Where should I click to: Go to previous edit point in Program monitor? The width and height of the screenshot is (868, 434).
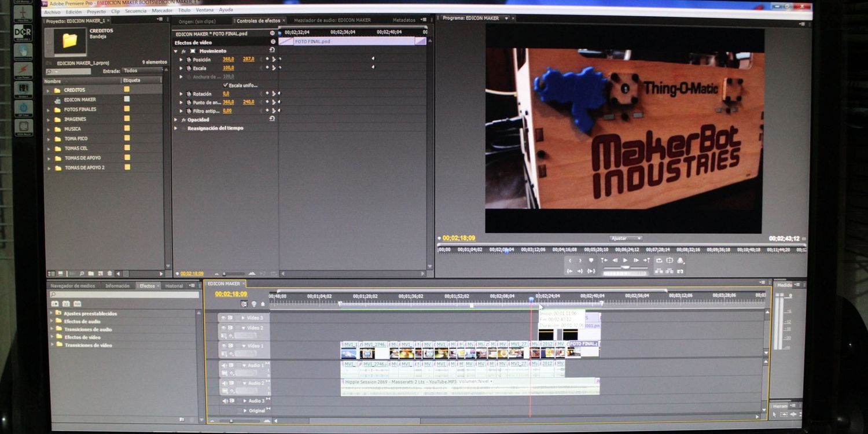[x=604, y=260]
